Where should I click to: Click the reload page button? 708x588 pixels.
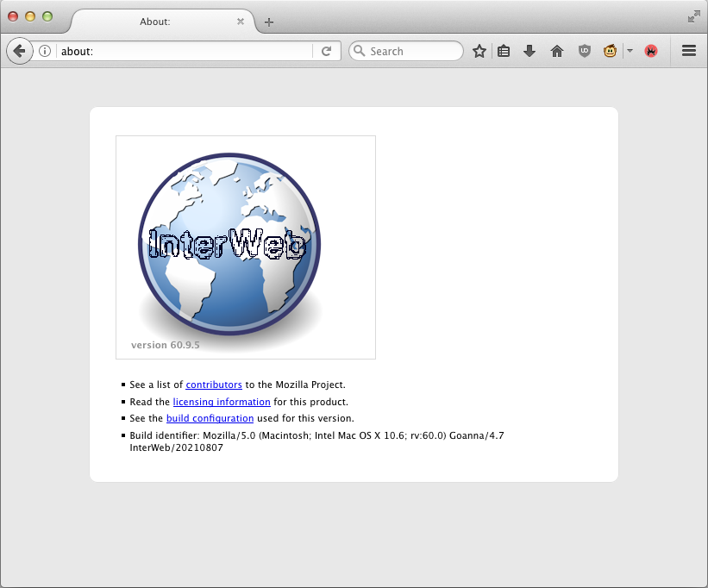tap(326, 51)
